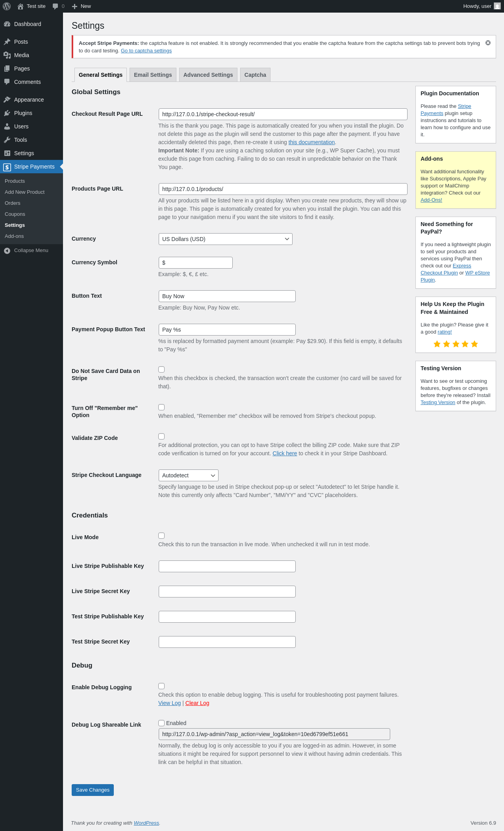Tick the Enable Debug Logging checkbox
This screenshot has height=831, width=504.
pyautogui.click(x=161, y=686)
